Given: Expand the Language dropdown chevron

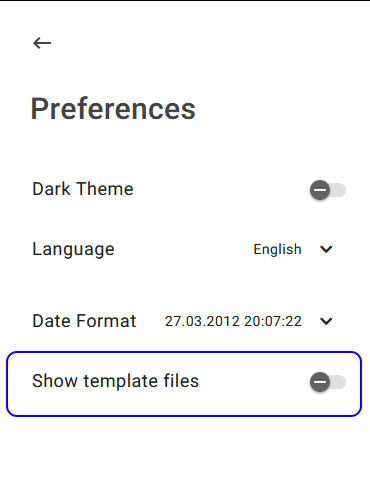Looking at the screenshot, I should 326,249.
